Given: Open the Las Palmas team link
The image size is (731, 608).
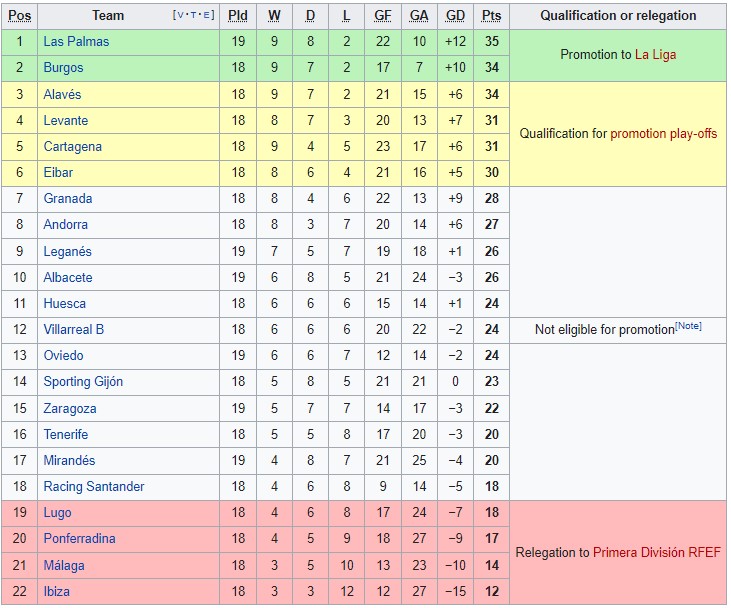Looking at the screenshot, I should (76, 41).
